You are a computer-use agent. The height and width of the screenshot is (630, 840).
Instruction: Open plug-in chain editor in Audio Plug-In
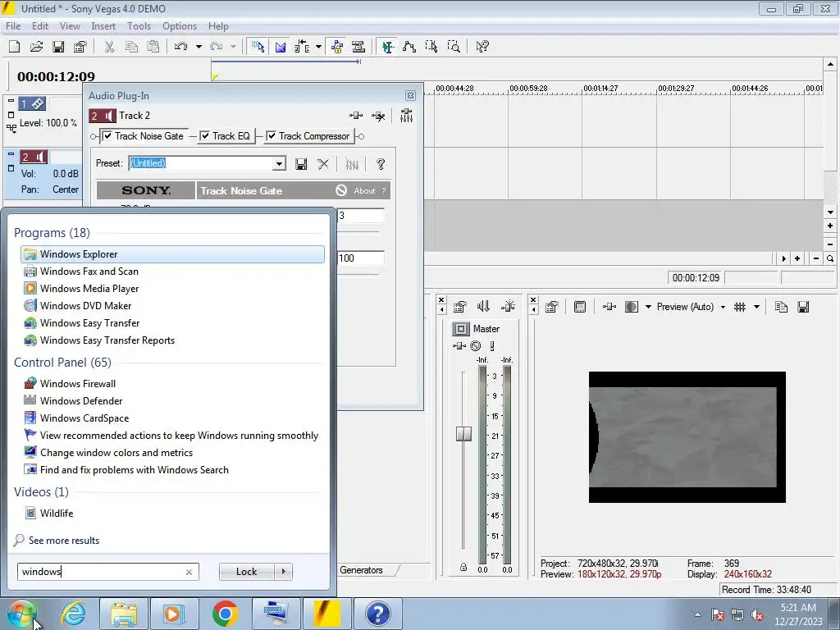click(x=356, y=115)
